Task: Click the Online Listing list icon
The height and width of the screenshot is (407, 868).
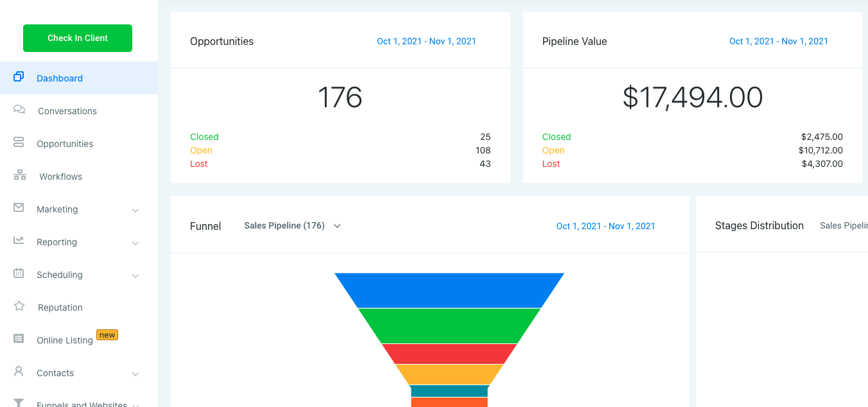Action: pyautogui.click(x=19, y=338)
